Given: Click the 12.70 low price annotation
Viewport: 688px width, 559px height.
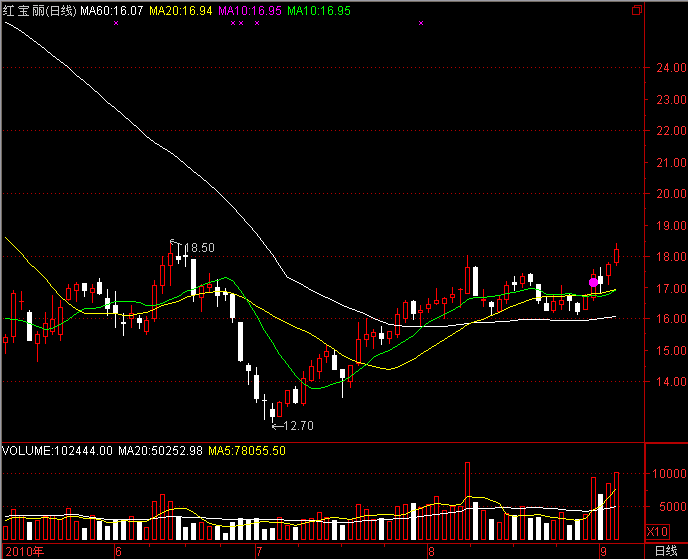Looking at the screenshot, I should pos(298,426).
